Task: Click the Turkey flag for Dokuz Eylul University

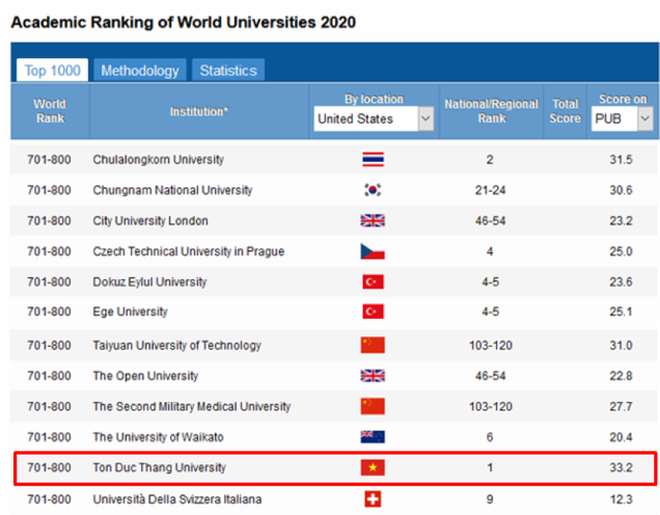Action: (x=373, y=281)
